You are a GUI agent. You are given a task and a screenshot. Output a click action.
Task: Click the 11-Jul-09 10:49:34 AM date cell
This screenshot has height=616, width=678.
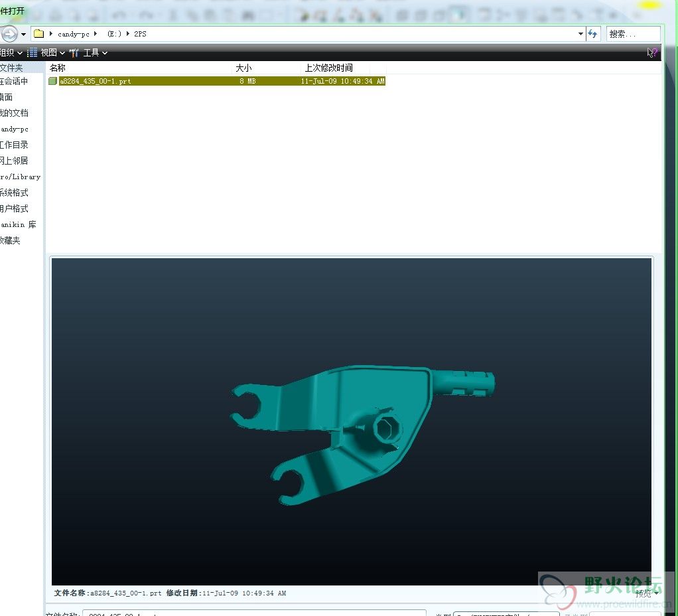click(x=342, y=81)
